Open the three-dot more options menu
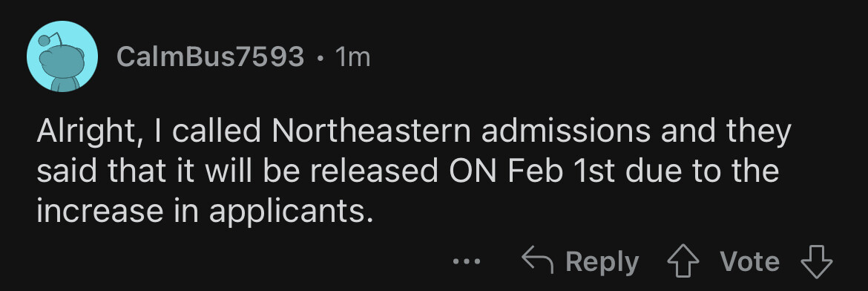Viewport: 868px width, 291px height. pos(467,261)
